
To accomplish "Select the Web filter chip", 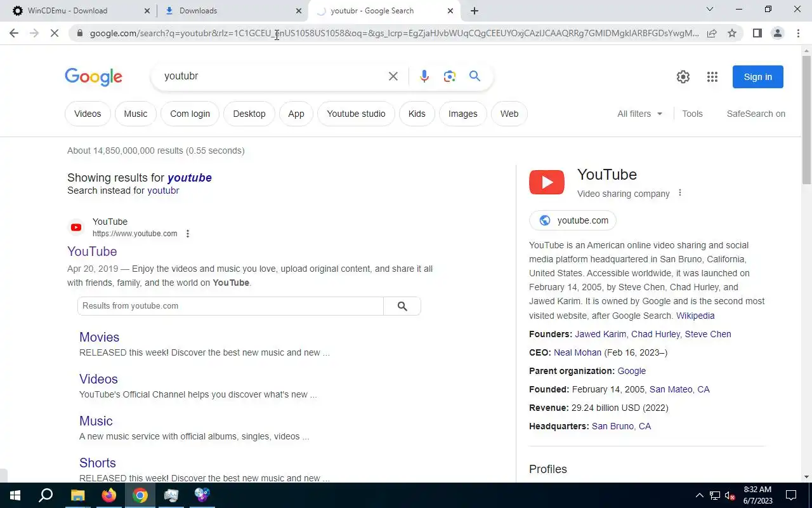I will coord(509,114).
